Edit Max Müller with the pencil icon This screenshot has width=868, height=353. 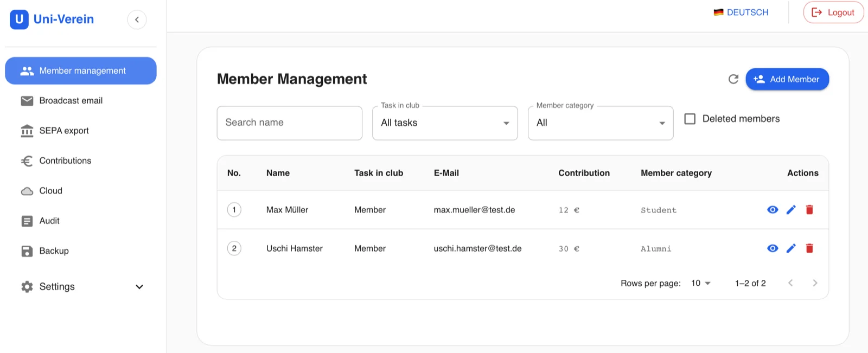791,210
